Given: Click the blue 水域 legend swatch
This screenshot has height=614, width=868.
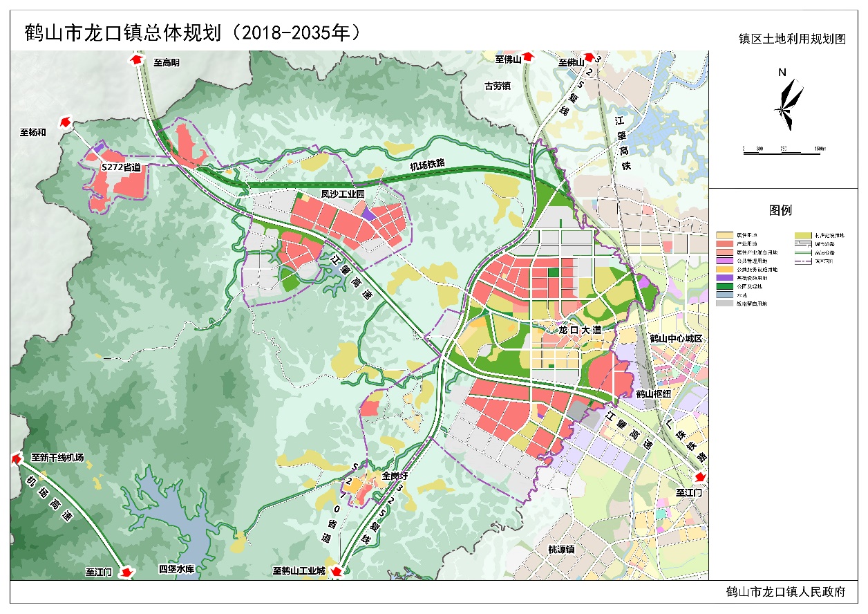Looking at the screenshot, I should (724, 295).
